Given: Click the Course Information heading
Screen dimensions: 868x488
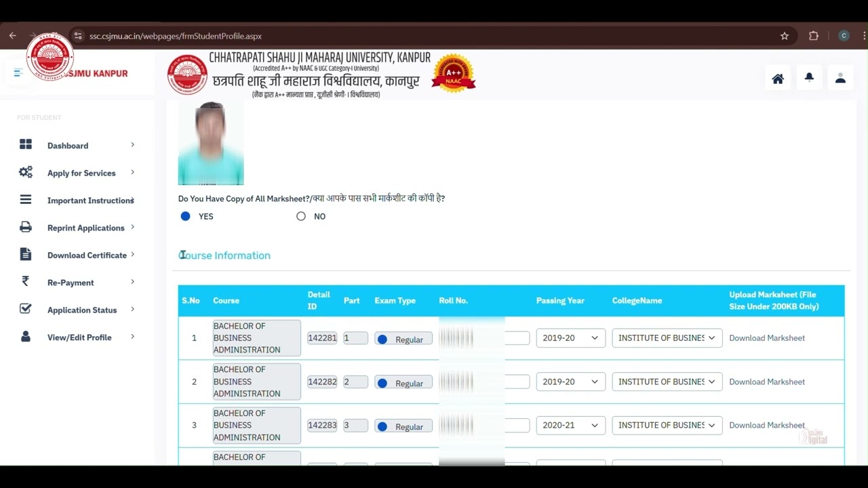Looking at the screenshot, I should pos(224,256).
